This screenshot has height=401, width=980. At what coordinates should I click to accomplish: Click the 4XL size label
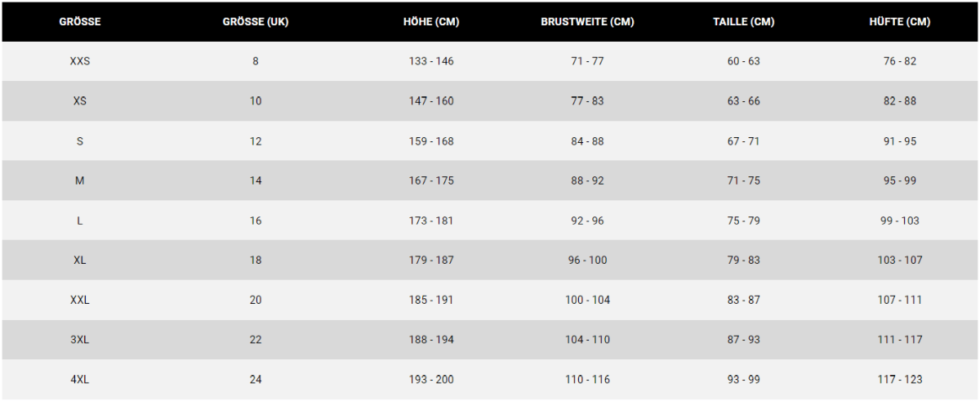tap(80, 379)
